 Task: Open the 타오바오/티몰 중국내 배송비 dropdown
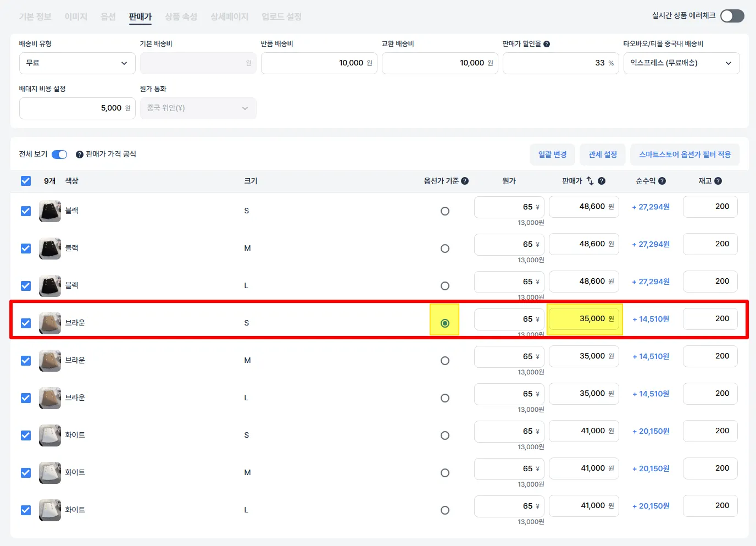pyautogui.click(x=682, y=63)
